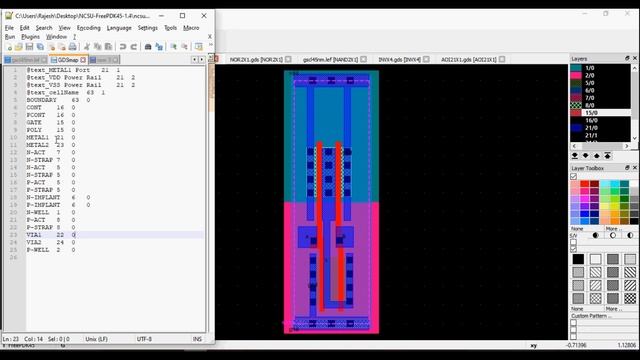Click the Save toolbar icon
The image size is (640, 360).
click(29, 47)
